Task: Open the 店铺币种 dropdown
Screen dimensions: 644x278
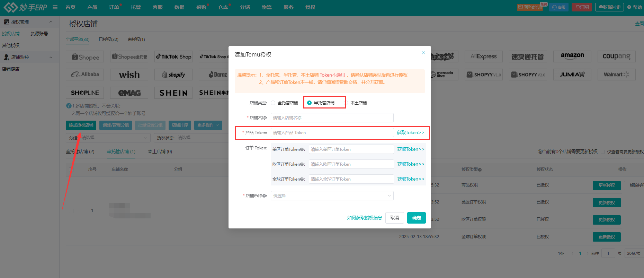Action: click(332, 196)
